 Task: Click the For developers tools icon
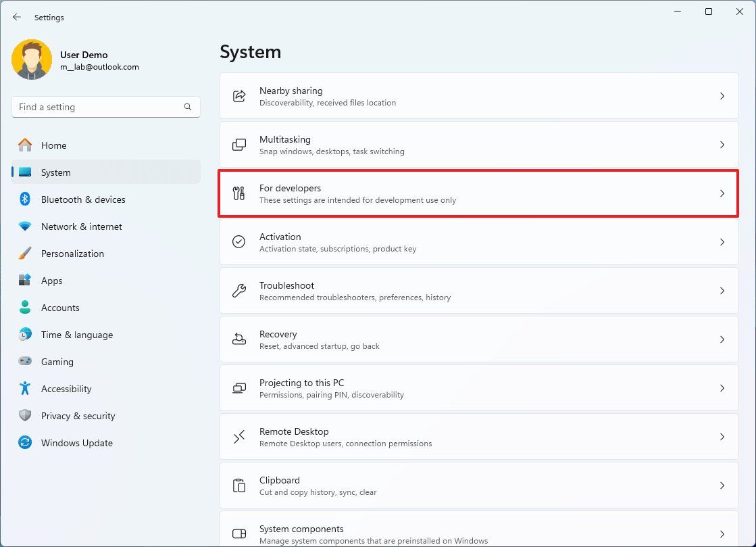click(239, 193)
